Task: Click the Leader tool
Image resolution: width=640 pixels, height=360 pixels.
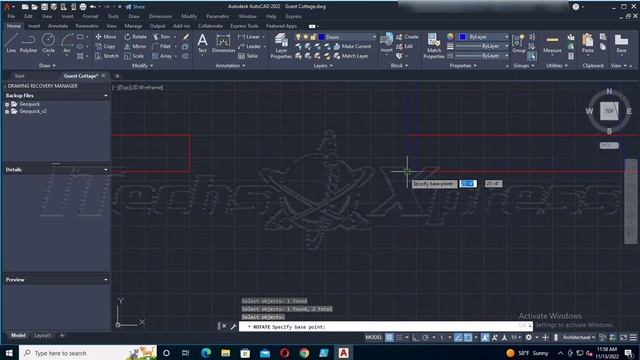Action: (x=249, y=46)
